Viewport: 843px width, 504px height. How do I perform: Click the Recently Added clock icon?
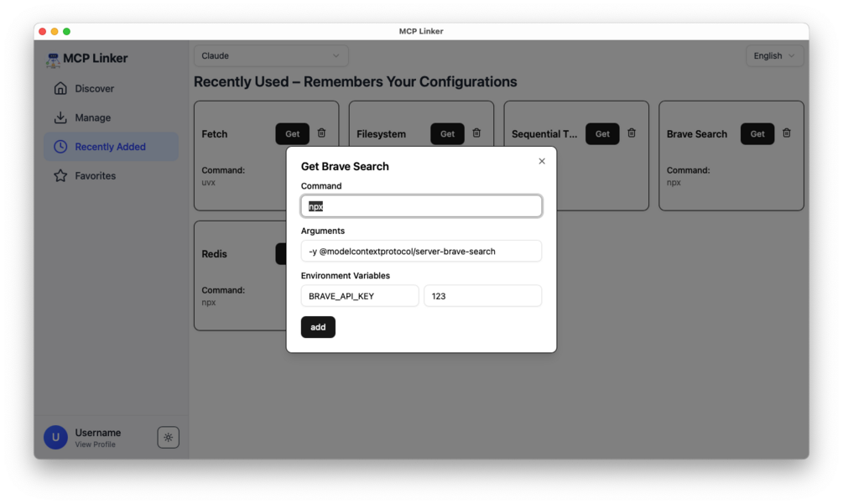tap(60, 146)
